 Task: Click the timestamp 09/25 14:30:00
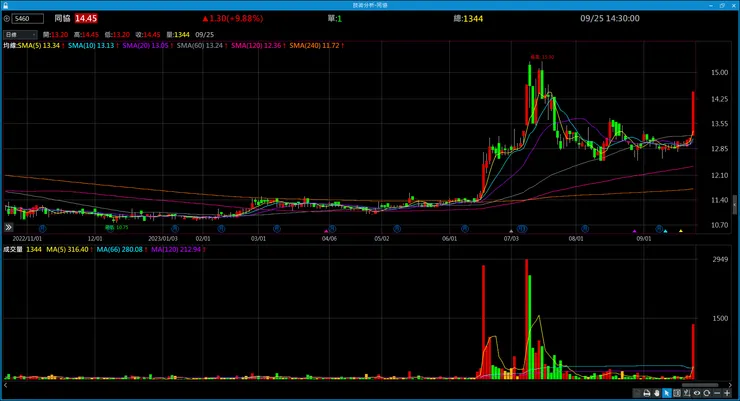[610, 18]
